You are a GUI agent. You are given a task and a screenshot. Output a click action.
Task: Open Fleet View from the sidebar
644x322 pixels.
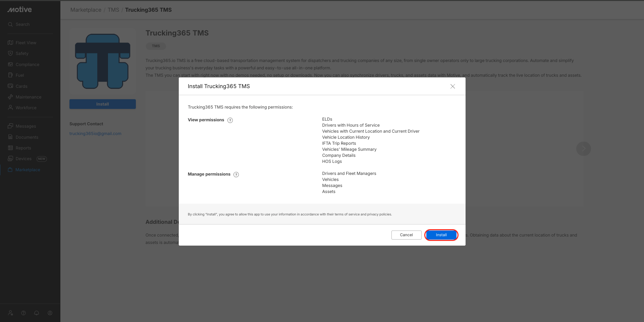pos(26,43)
